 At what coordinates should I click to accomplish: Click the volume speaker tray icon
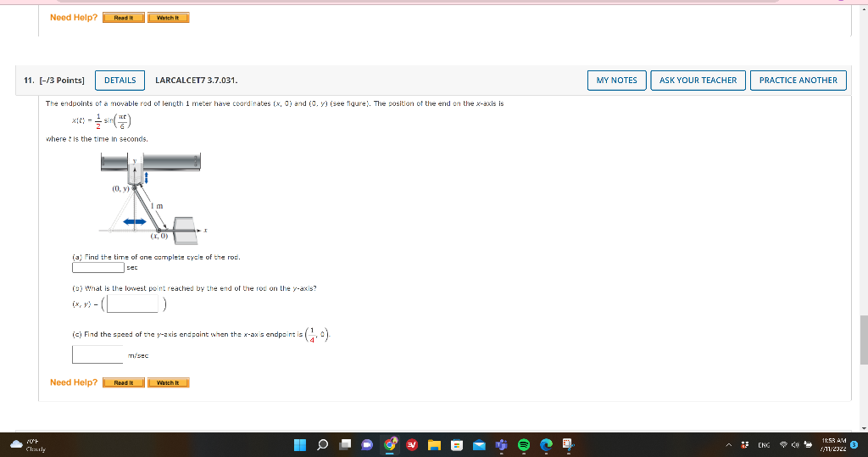coord(795,445)
